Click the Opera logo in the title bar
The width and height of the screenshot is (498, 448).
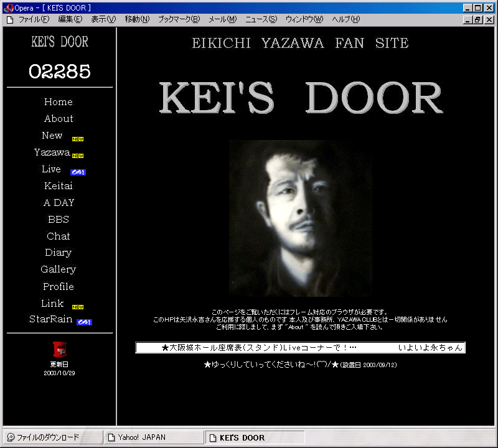coord(8,7)
